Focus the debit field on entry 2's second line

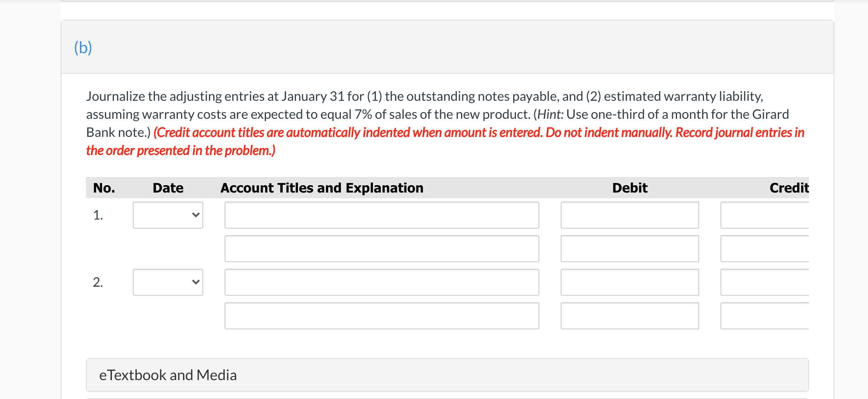coord(629,316)
